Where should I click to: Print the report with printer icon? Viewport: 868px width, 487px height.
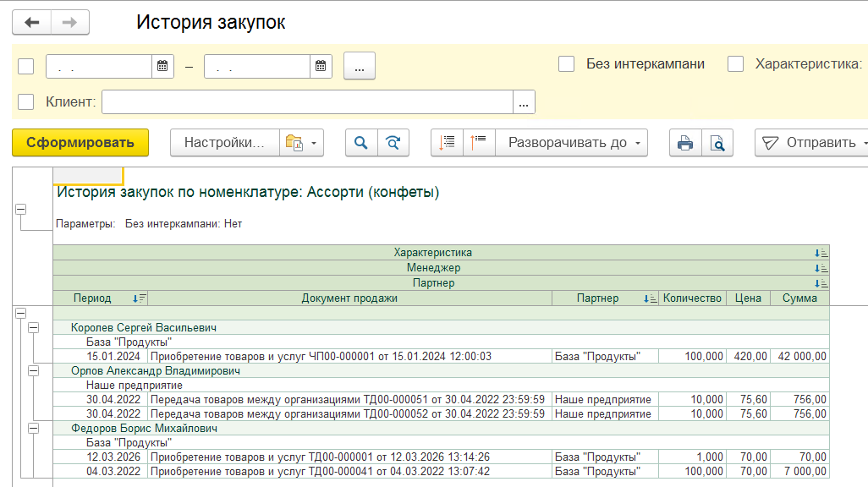tap(685, 143)
